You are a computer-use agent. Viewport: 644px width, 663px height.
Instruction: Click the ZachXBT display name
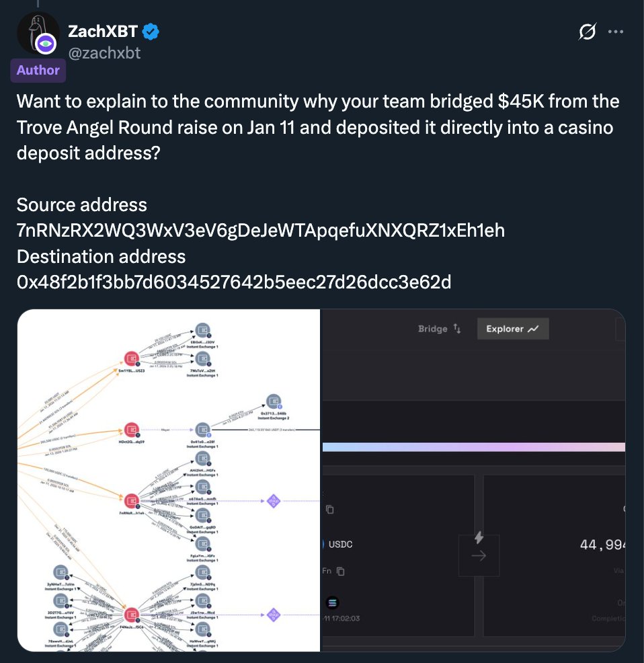point(103,32)
